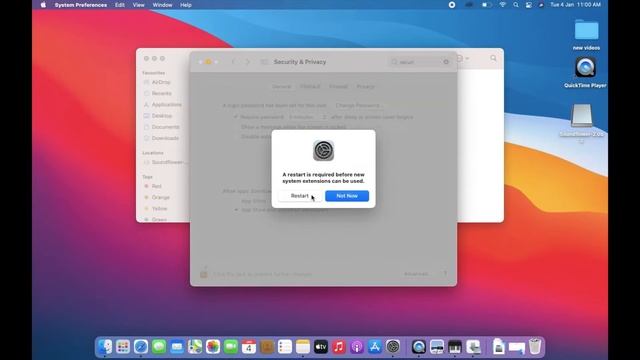Toggle Require password checkbox
Screen dimensions: 640x360
[236, 117]
